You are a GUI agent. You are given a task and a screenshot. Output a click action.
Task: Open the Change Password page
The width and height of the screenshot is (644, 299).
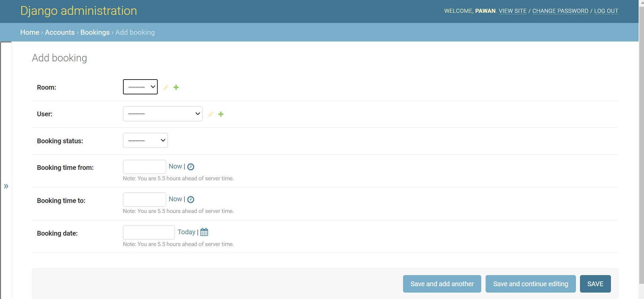pos(560,11)
